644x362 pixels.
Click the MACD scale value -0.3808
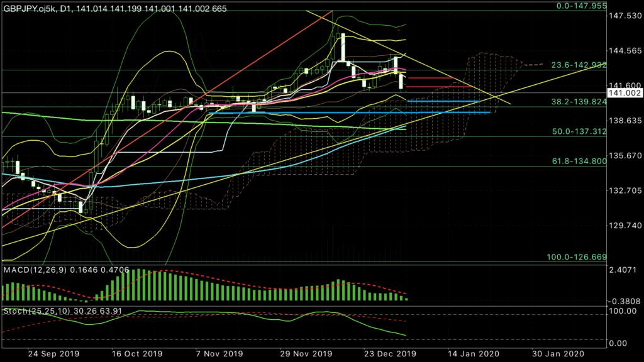click(x=624, y=301)
